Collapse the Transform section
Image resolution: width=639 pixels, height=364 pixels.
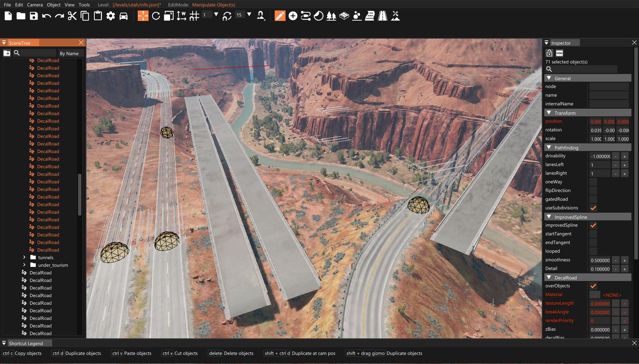[549, 113]
